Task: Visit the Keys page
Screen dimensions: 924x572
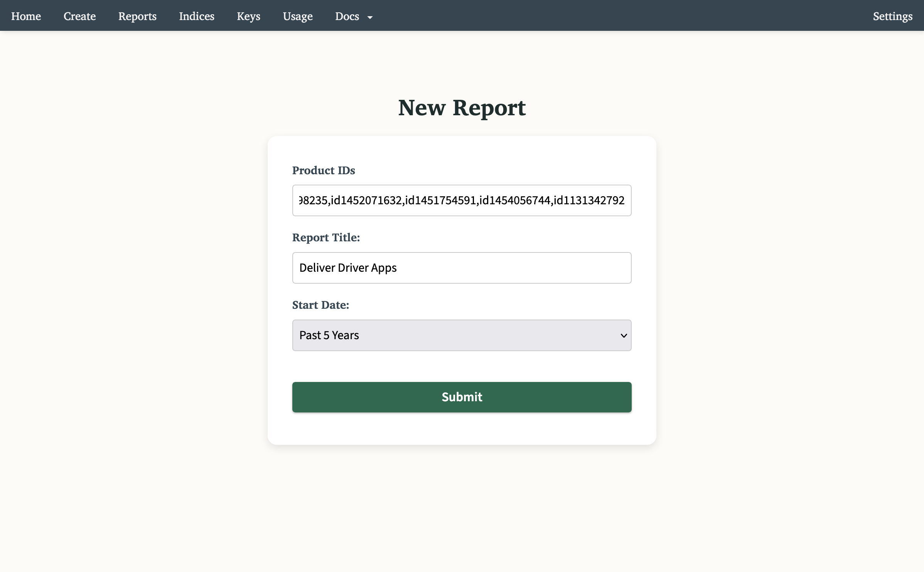Action: coord(248,16)
